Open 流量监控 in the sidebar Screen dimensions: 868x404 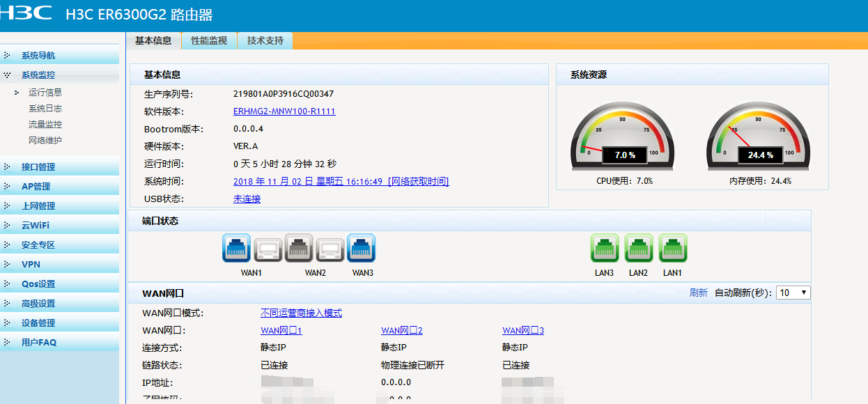(45, 125)
